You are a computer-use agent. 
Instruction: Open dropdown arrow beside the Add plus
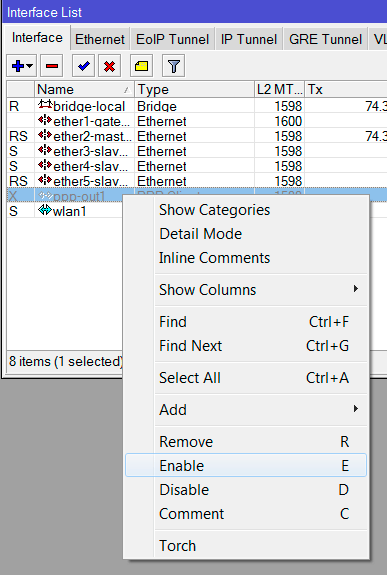(x=30, y=66)
